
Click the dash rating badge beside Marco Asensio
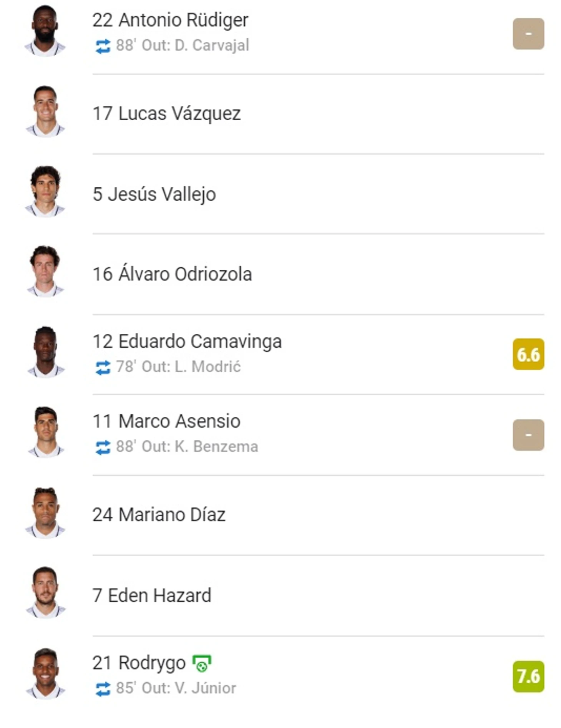pyautogui.click(x=528, y=435)
